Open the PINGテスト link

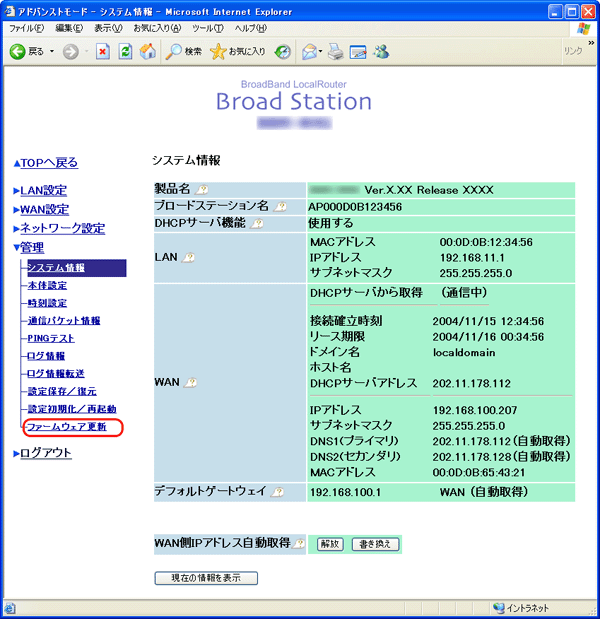pos(51,338)
